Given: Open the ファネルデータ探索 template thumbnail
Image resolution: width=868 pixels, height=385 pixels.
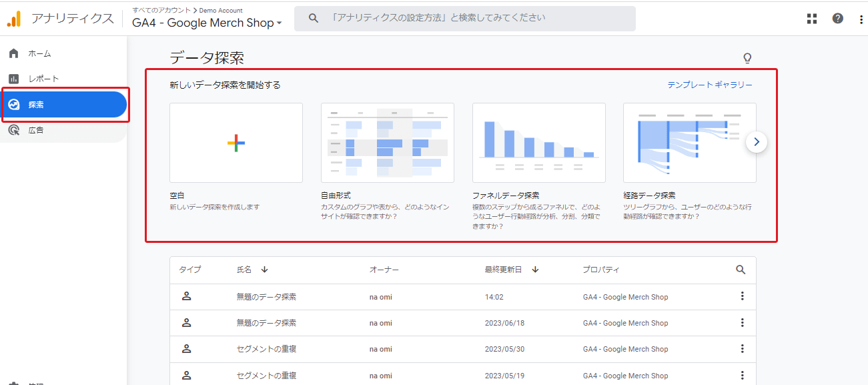Looking at the screenshot, I should 539,143.
